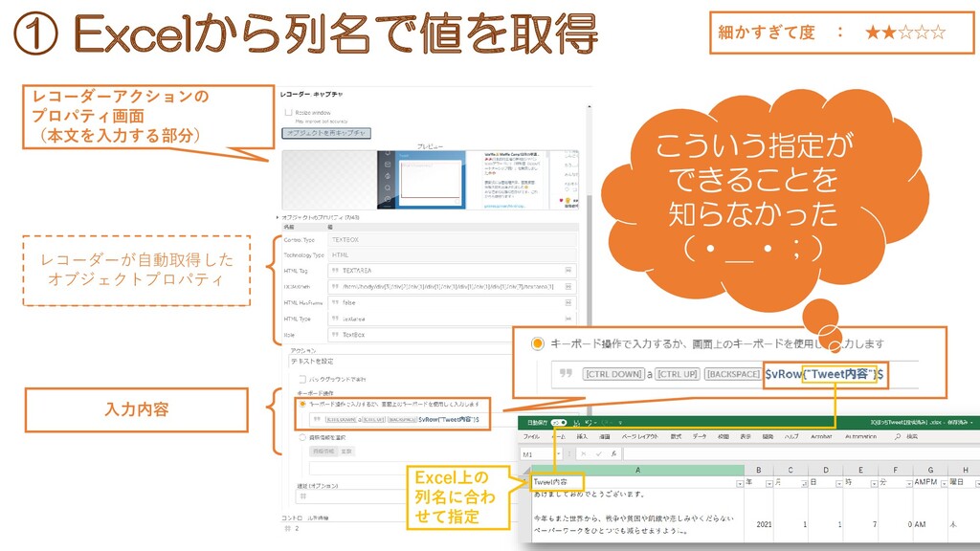Click the 資格情報 tab button under credentials
The height and width of the screenshot is (551, 980).
pos(323,452)
